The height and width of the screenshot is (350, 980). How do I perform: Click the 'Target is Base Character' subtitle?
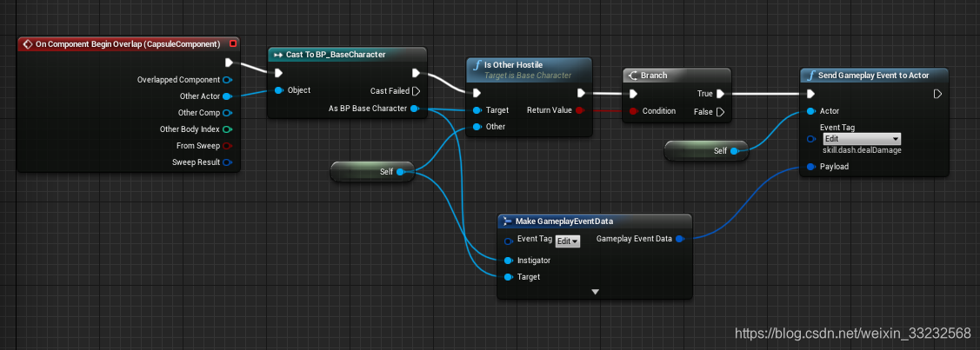point(528,75)
